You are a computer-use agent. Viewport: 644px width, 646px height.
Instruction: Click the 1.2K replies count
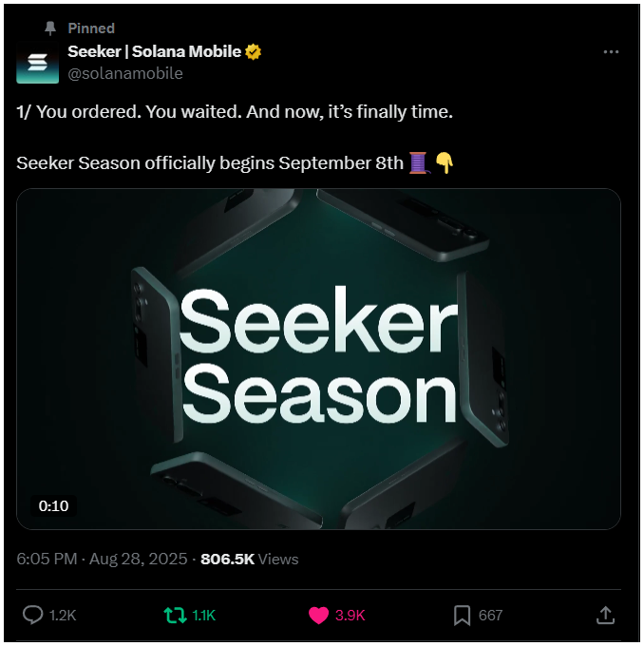pos(63,615)
